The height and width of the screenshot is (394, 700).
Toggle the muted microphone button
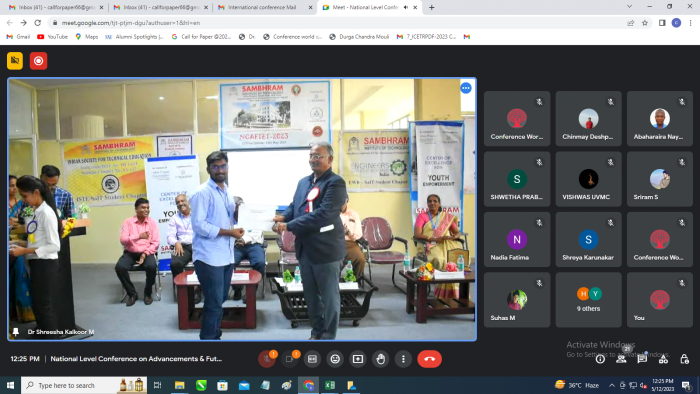(267, 359)
